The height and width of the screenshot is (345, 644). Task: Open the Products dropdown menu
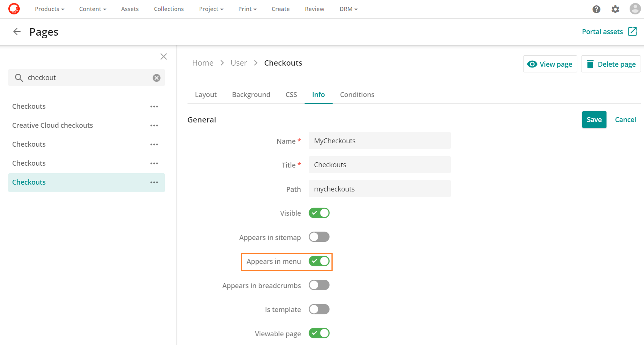coord(49,9)
